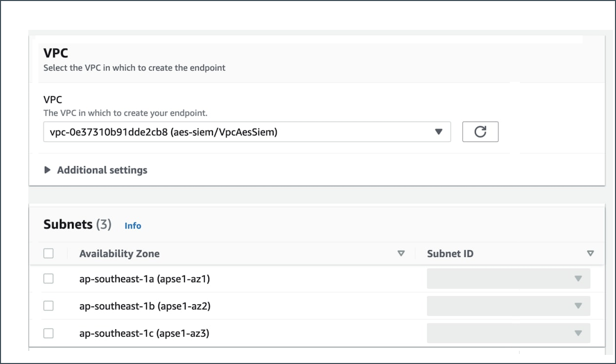The height and width of the screenshot is (364, 616).
Task: Open Subnet ID dropdown for ap-southeast-1b
Action: tap(508, 306)
